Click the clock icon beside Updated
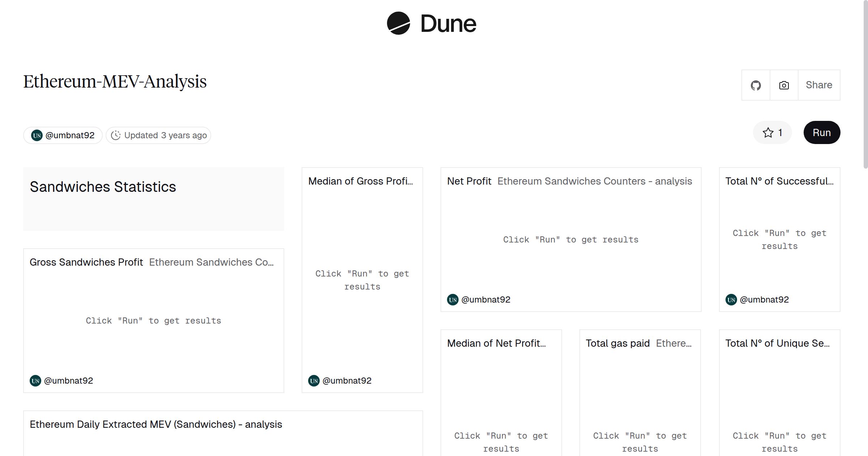Image resolution: width=868 pixels, height=456 pixels. [x=115, y=135]
